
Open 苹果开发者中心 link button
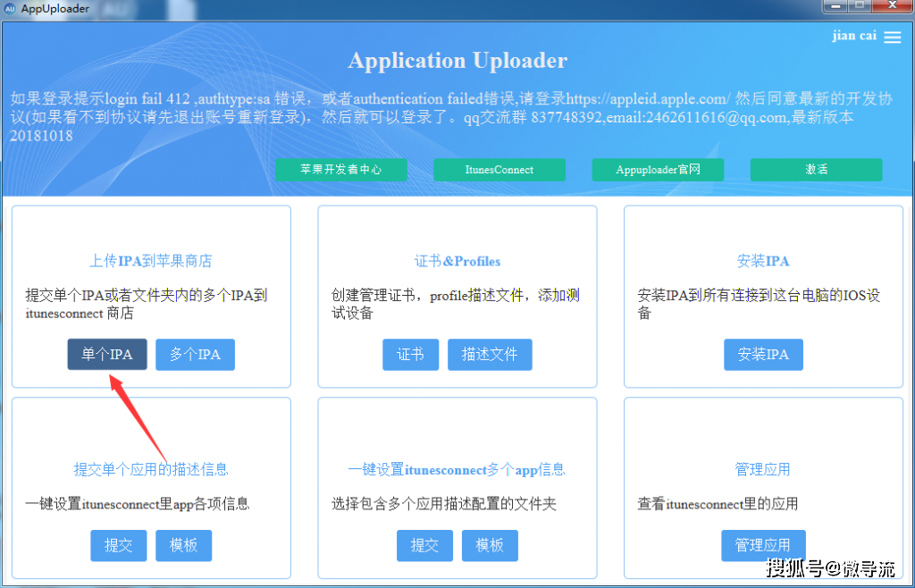click(x=340, y=170)
